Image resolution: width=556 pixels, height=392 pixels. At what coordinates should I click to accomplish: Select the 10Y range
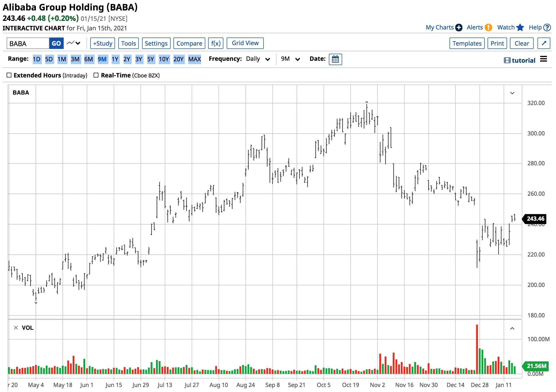(164, 59)
